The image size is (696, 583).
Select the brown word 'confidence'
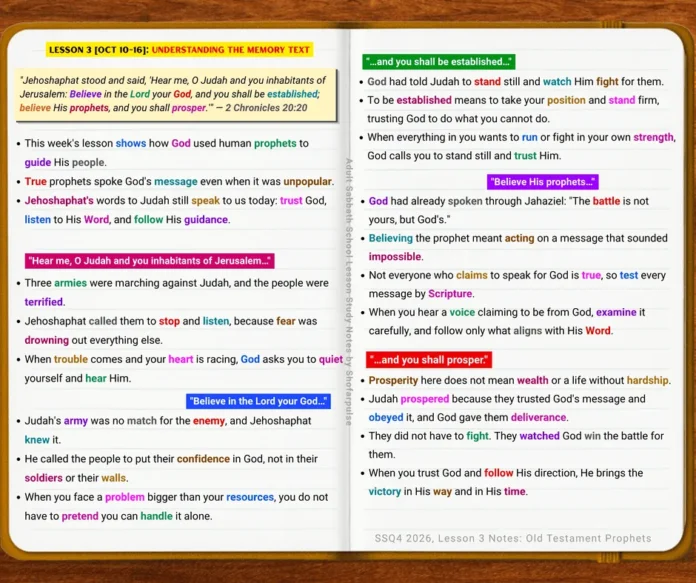tap(203, 459)
